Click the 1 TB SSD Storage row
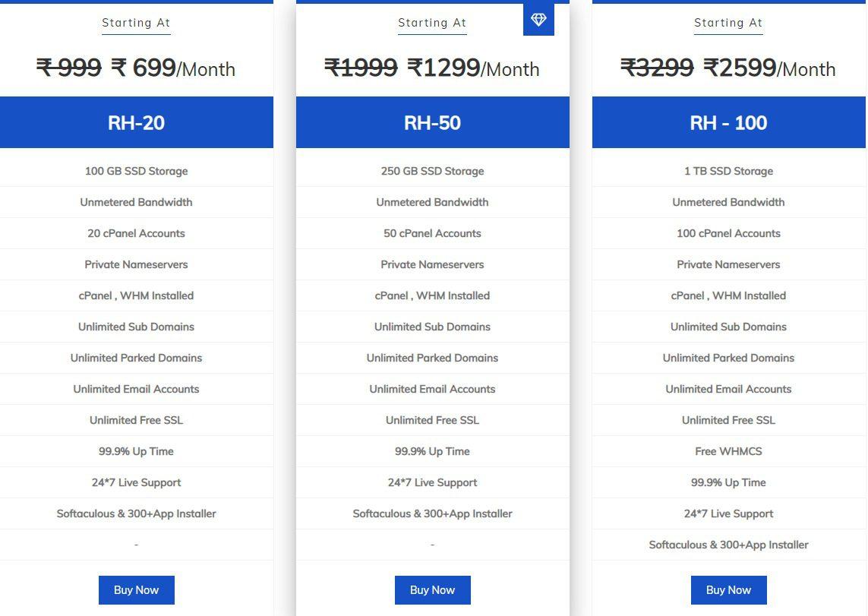868x616 pixels. pyautogui.click(x=728, y=171)
